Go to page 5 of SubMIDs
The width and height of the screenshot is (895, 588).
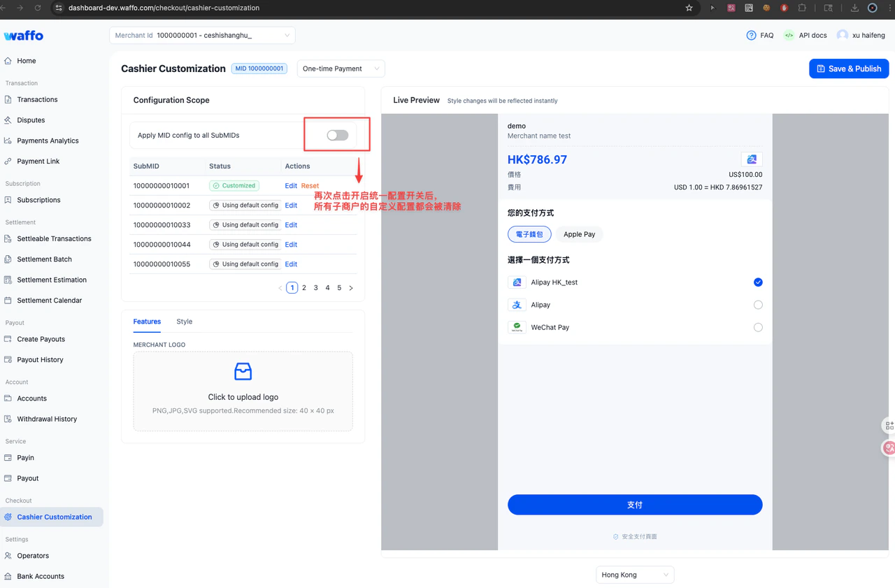click(x=339, y=288)
